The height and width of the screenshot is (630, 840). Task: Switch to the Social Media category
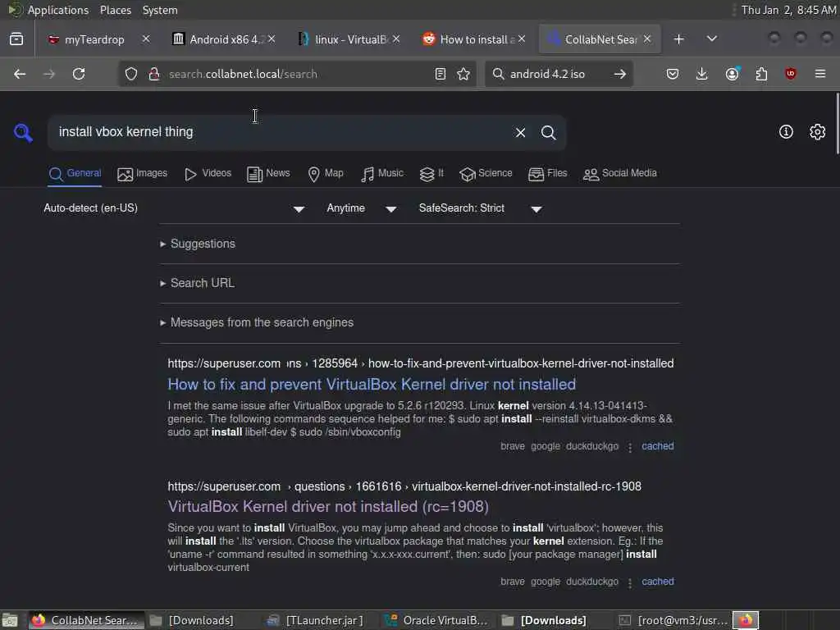point(620,174)
